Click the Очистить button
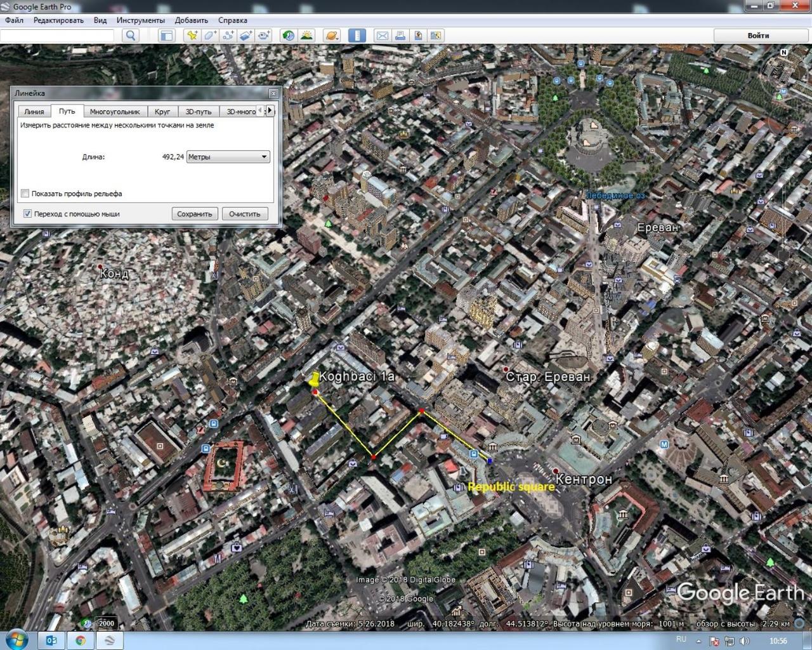 point(245,214)
